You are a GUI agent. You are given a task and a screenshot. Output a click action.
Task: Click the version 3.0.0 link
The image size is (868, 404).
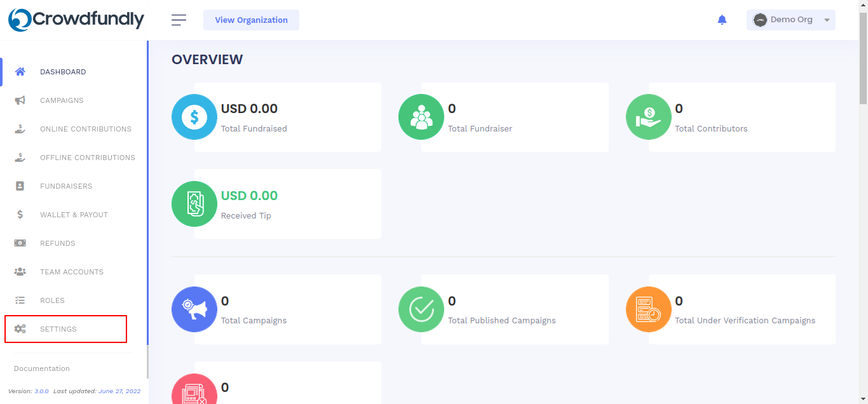[41, 391]
